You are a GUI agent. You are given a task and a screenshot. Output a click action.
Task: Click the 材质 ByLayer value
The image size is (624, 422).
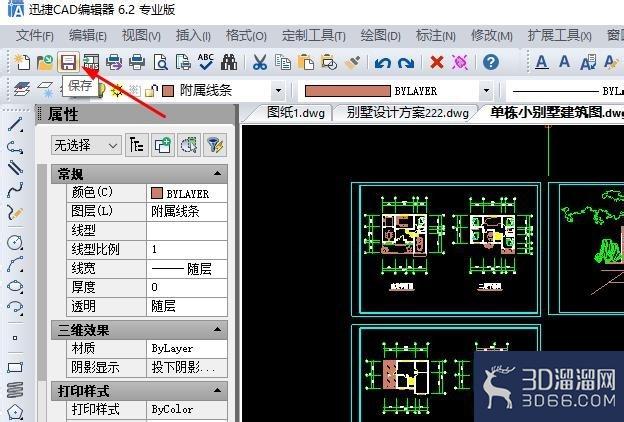(187, 349)
